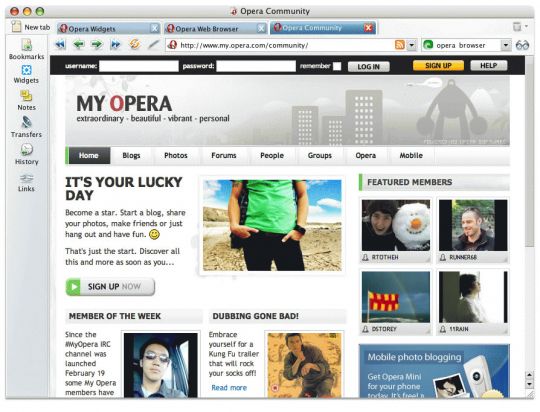Click the scrollbar down arrow
Viewport: 540px width, 412px height.
[529, 383]
